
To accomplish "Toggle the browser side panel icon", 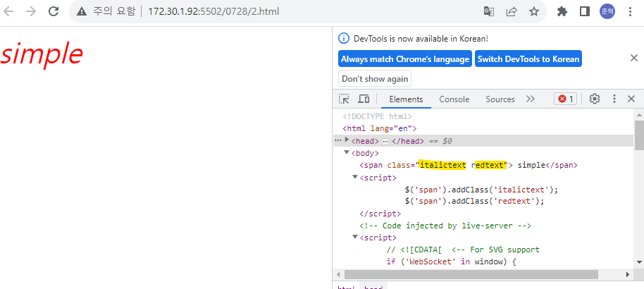I will (x=584, y=11).
